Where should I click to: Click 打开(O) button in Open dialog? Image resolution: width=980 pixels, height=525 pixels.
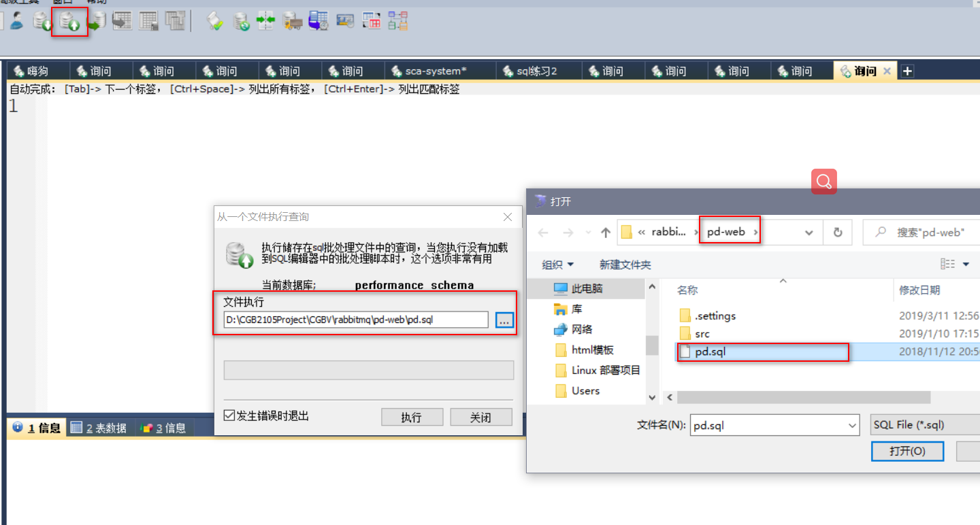[x=907, y=451]
